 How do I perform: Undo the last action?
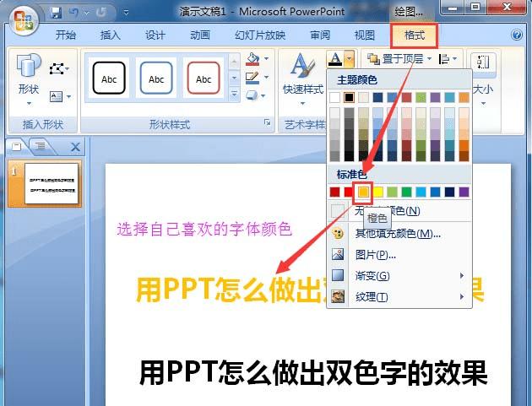point(73,13)
